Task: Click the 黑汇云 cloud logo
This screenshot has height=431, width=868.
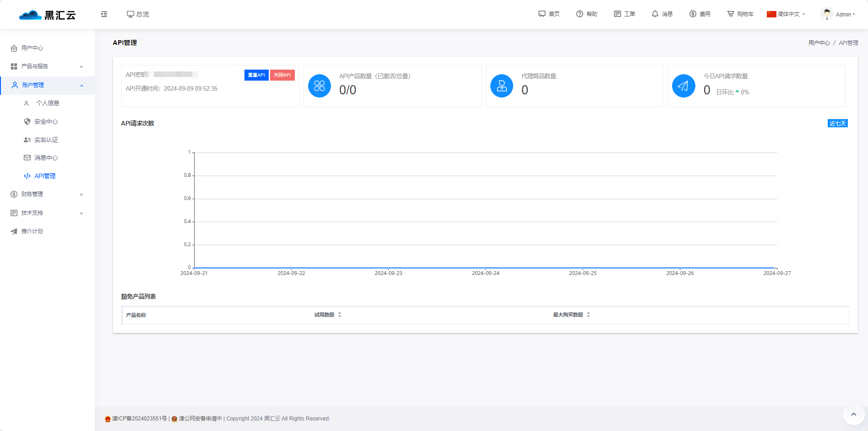Action: click(x=47, y=15)
